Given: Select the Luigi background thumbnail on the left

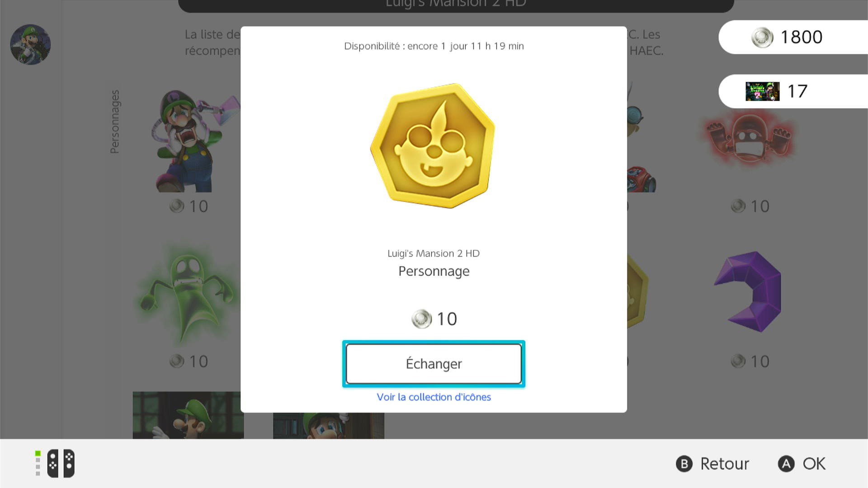Looking at the screenshot, I should 188,415.
